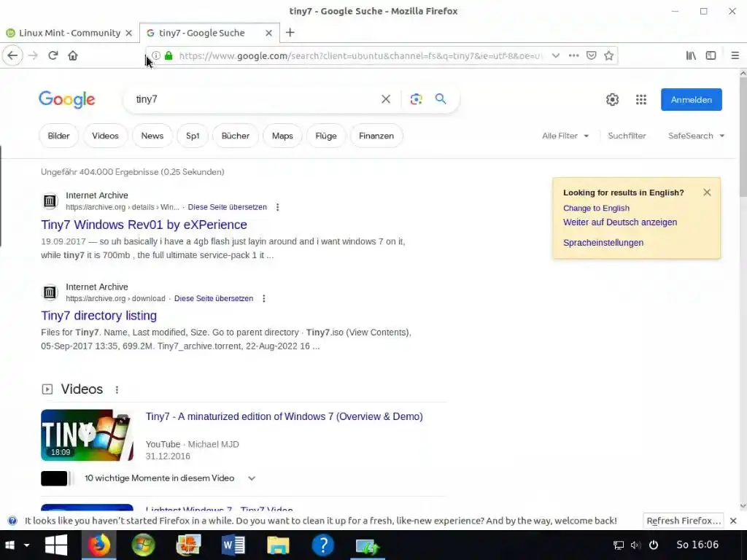Go back with the browser back arrow
The width and height of the screenshot is (747, 560).
[12, 55]
